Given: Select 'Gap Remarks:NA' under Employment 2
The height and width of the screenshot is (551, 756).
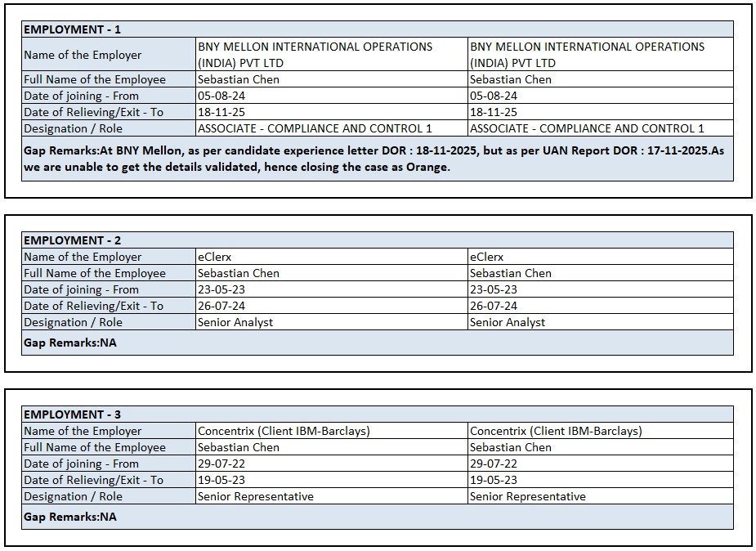Looking at the screenshot, I should point(70,343).
